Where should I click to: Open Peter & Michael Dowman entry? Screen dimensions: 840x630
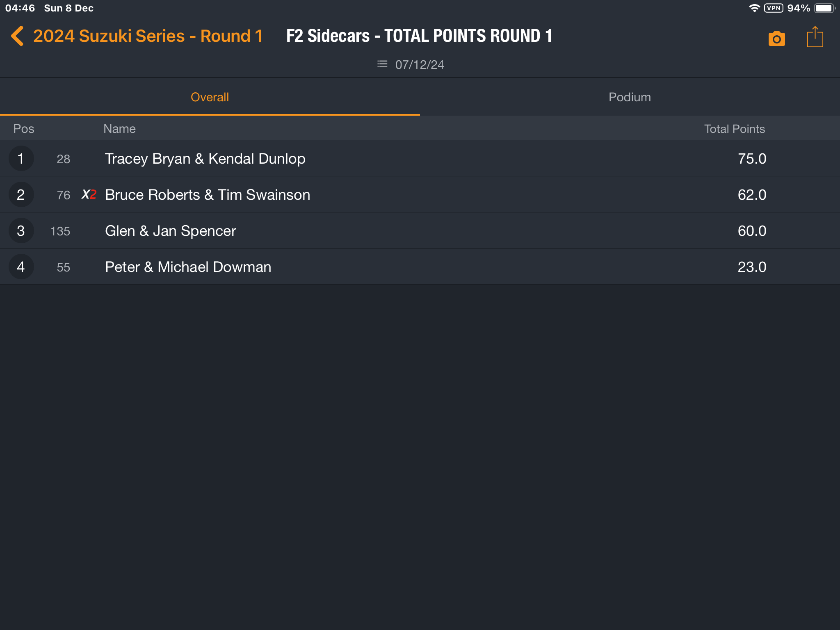(420, 267)
